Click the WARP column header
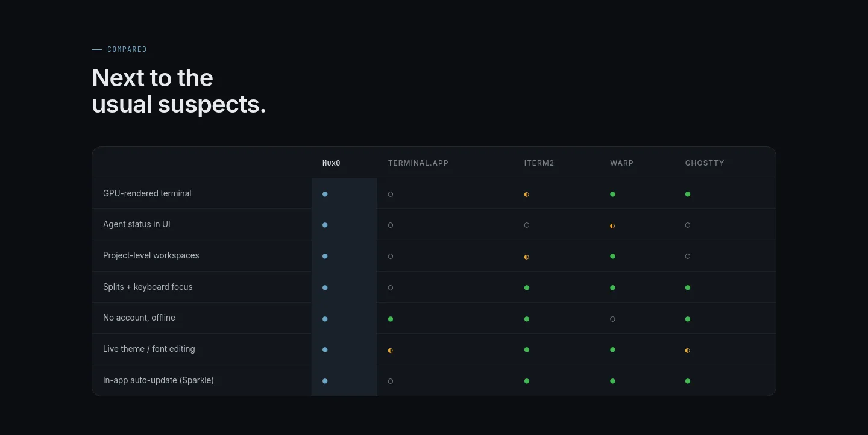This screenshot has width=868, height=435. 621,163
